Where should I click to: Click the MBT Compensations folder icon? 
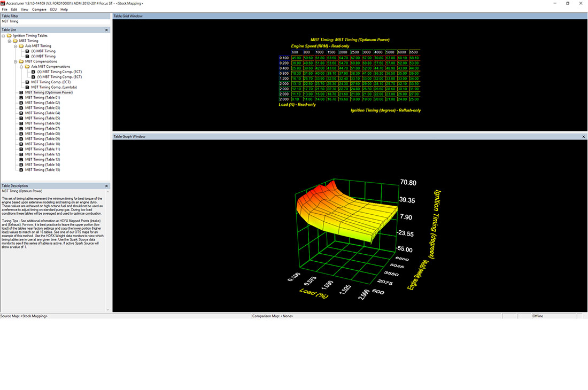point(21,61)
